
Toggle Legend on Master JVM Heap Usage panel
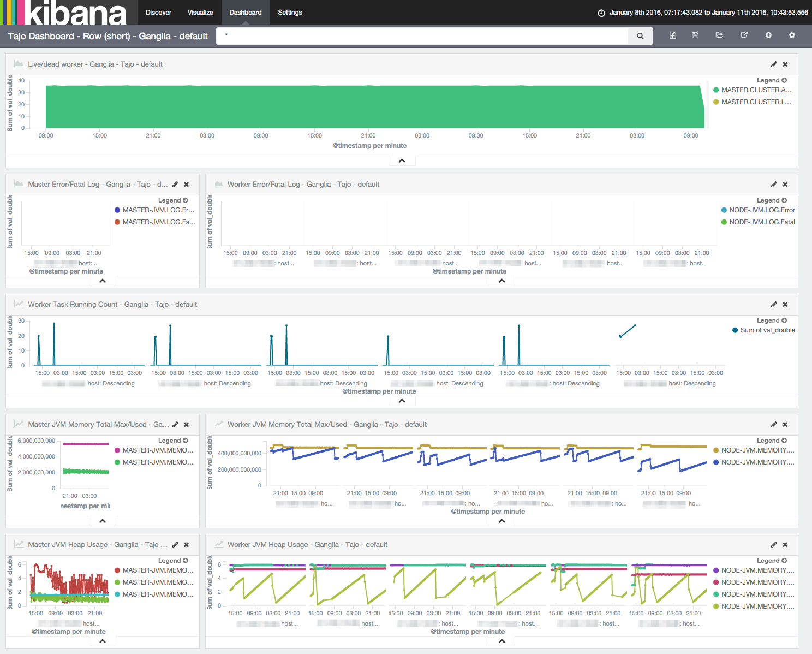[173, 561]
